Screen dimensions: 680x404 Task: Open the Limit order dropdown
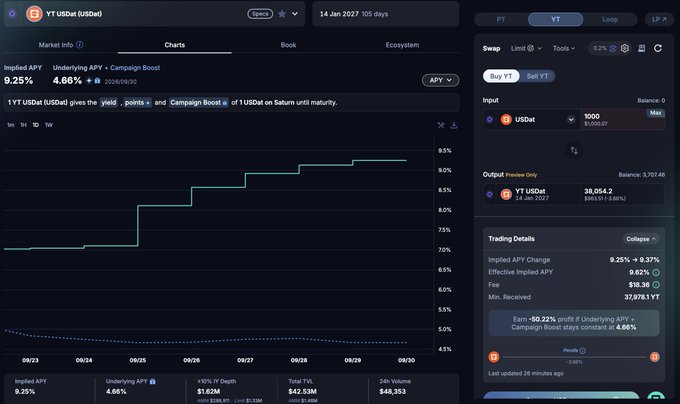point(526,49)
